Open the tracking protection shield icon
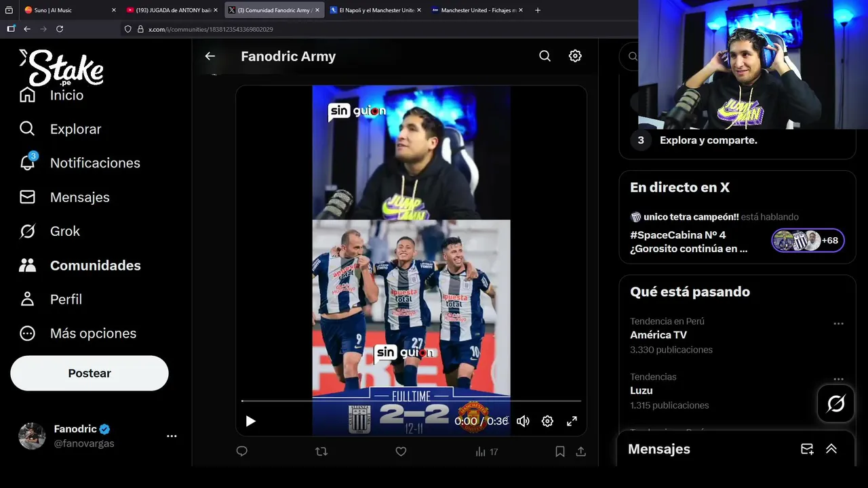The image size is (868, 488). [127, 29]
